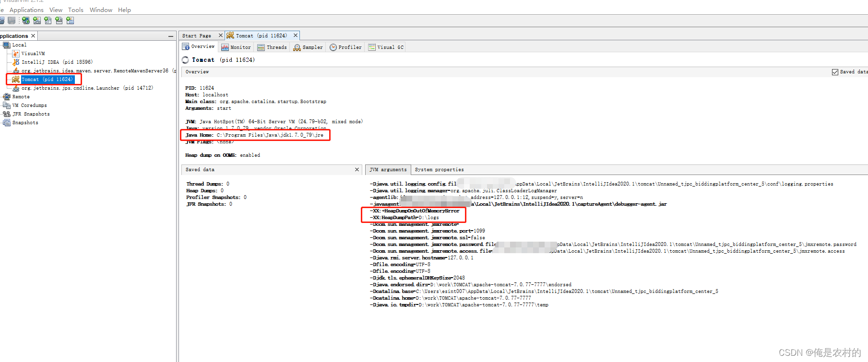
Task: Click the -Dcatalina.home argument line
Action: (450, 298)
